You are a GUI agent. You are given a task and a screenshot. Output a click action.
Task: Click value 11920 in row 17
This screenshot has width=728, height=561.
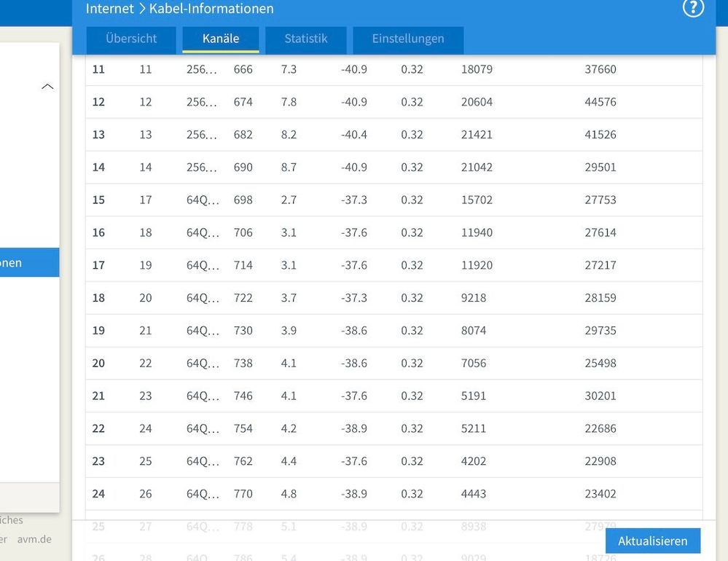pos(477,265)
